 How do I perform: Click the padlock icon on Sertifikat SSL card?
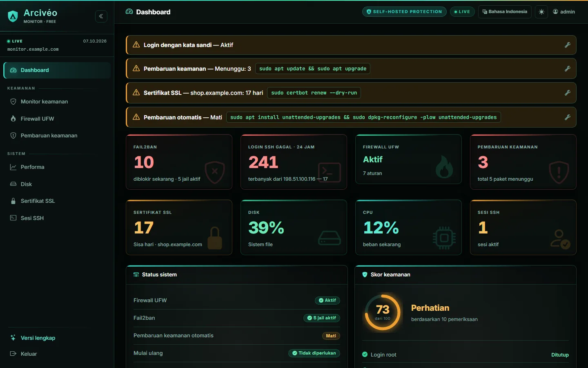[215, 238]
